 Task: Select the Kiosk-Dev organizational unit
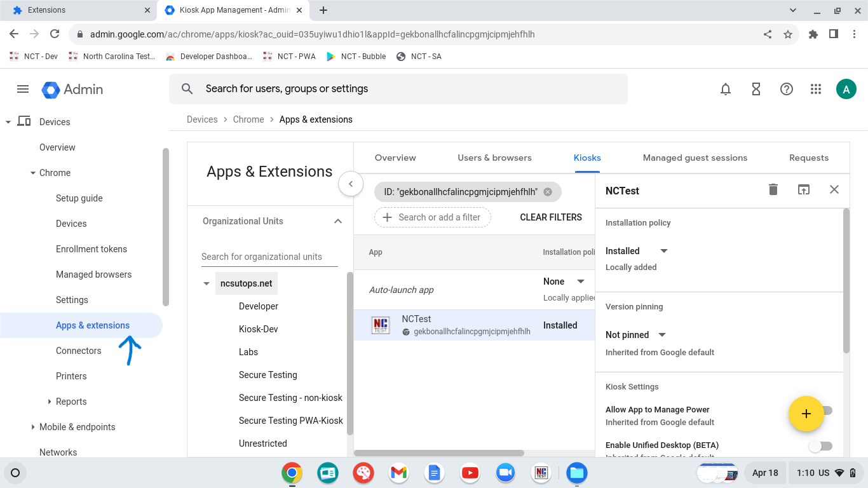tap(259, 329)
